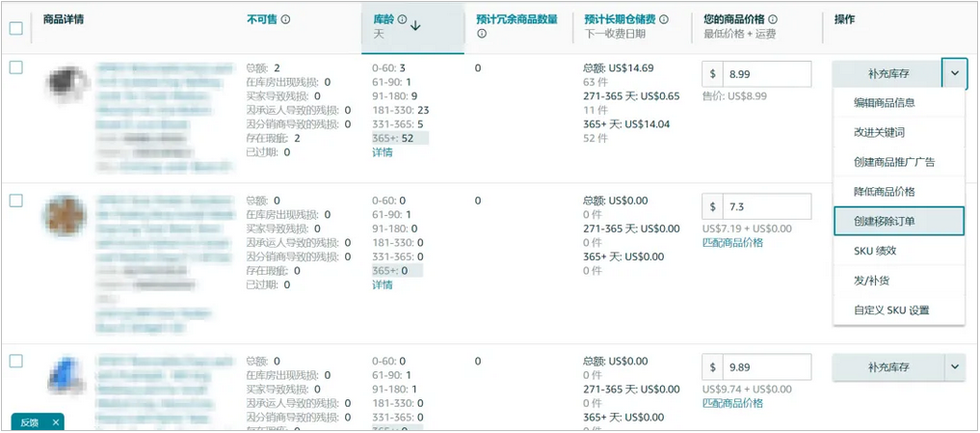
Task: Open 详情 link under first row inventory age
Action: pyautogui.click(x=383, y=152)
